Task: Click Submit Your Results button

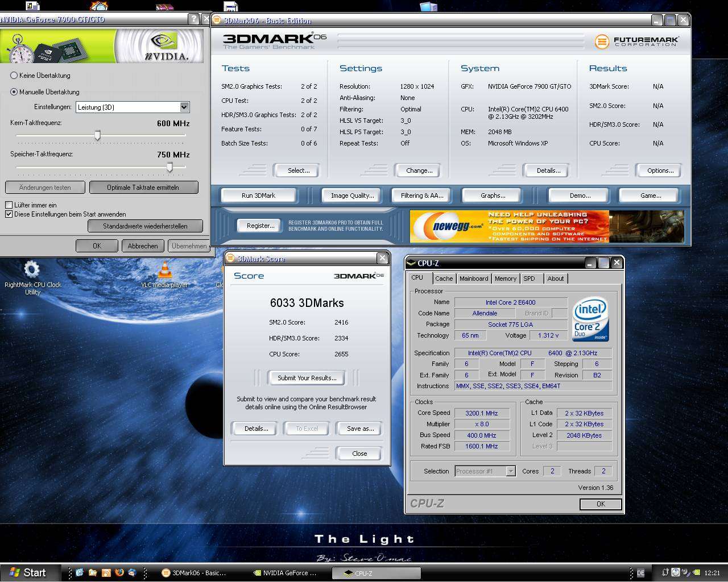Action: click(307, 378)
